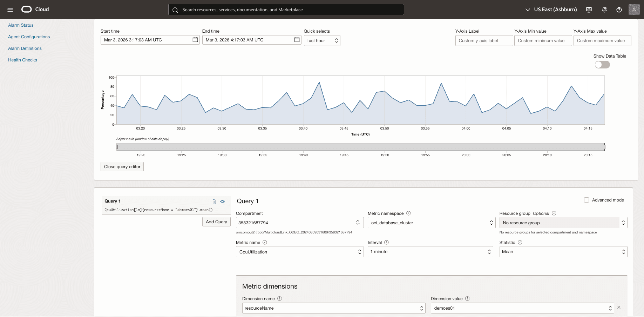
Task: Click the Custom y-axis label input field
Action: pyautogui.click(x=484, y=40)
